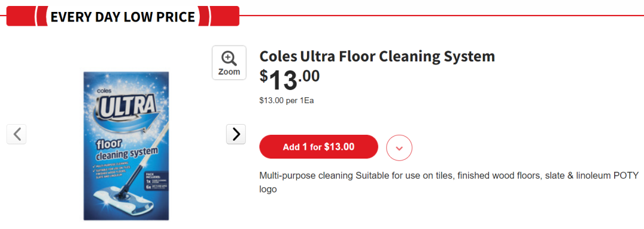Image resolution: width=644 pixels, height=229 pixels.
Task: Click the Every Day Low Price banner
Action: (x=123, y=17)
